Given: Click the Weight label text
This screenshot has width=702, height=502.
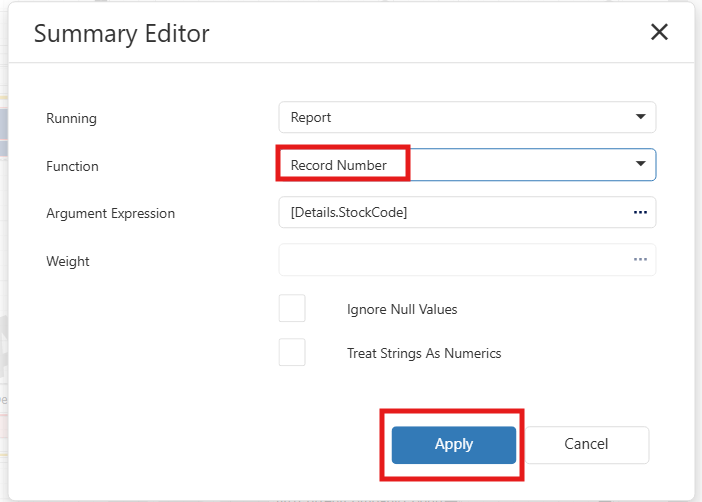Looking at the screenshot, I should coord(68,261).
